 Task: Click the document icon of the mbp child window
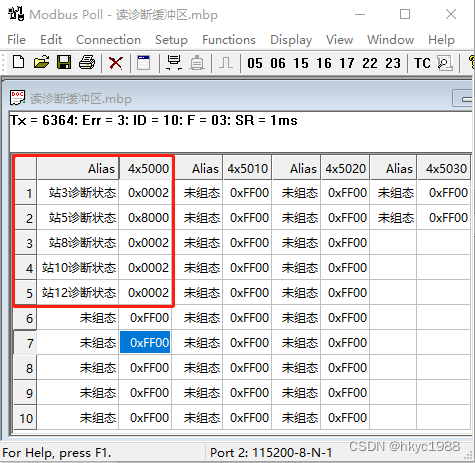point(17,98)
